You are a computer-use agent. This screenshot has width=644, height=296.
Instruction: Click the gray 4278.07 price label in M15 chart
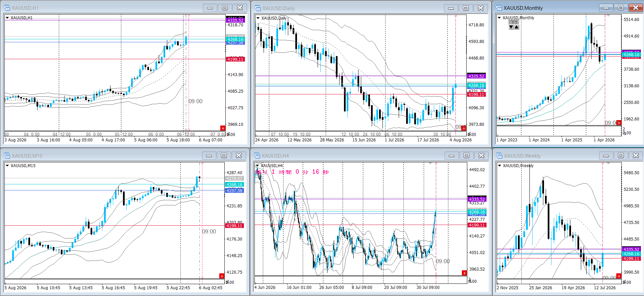coord(234,179)
